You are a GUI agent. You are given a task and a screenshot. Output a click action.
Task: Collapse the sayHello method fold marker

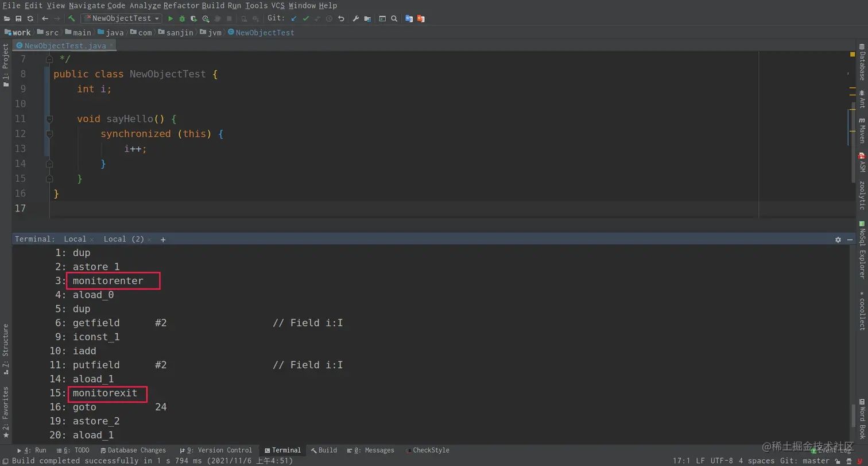click(49, 119)
